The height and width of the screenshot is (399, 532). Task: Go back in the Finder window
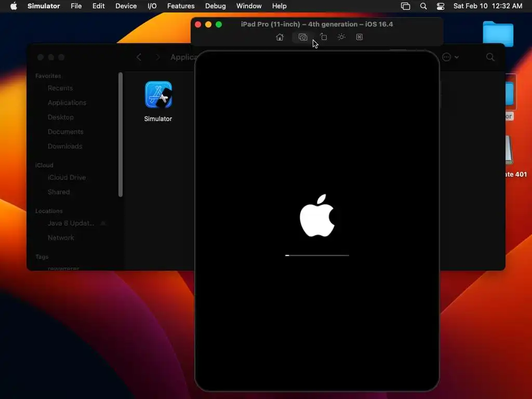point(139,57)
